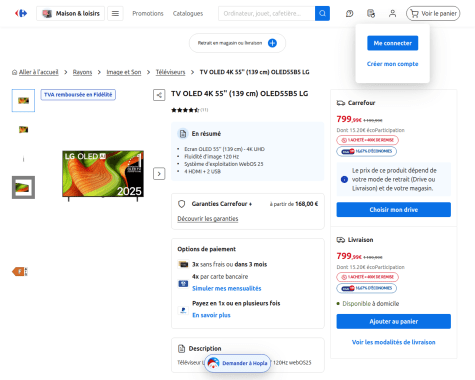Focus the product search field
Screen dimensions: 475x380
[267, 13]
